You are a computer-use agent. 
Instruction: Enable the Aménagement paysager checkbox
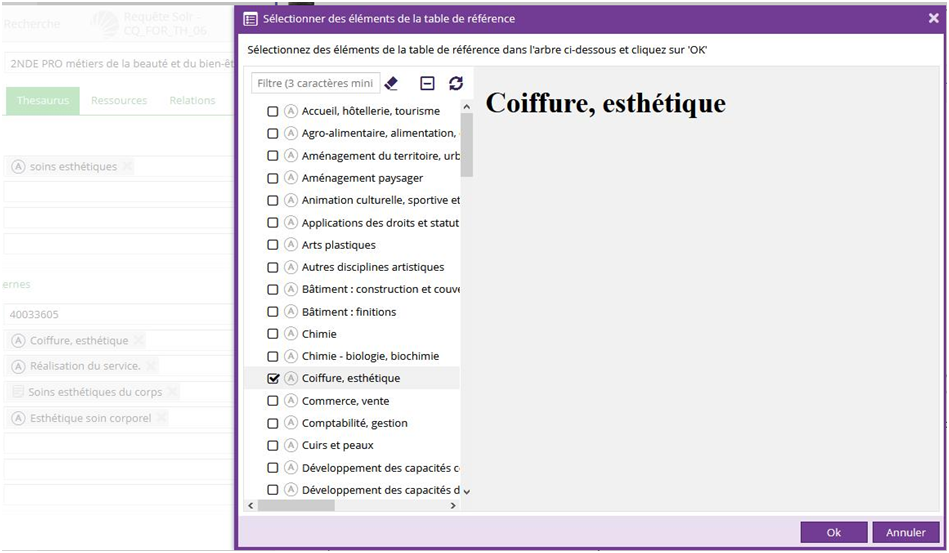[x=273, y=178]
